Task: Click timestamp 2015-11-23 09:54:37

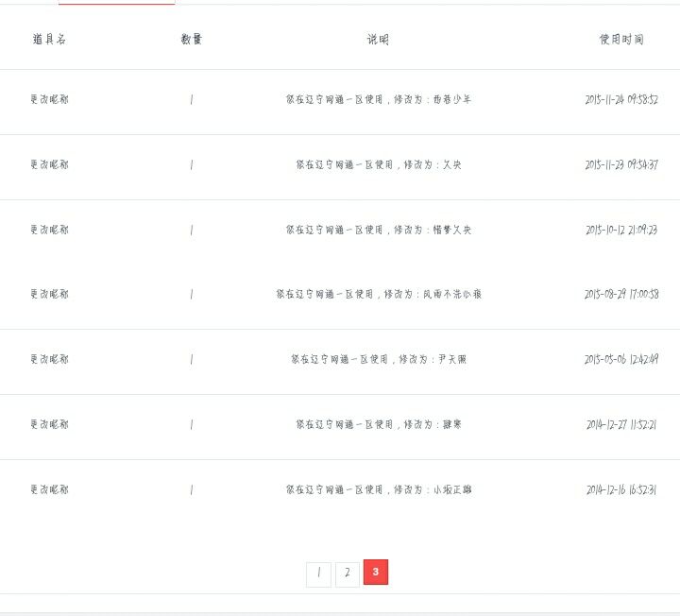Action: click(621, 164)
